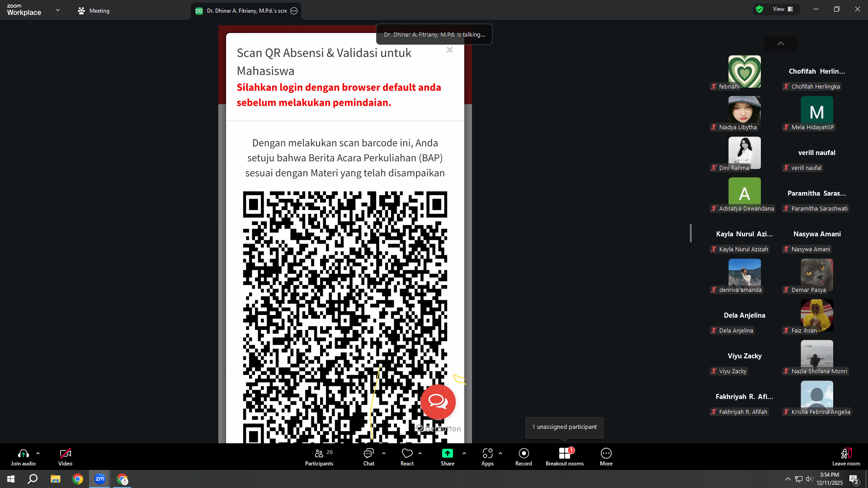868x488 pixels.
Task: Expand the Chat options arrow
Action: pos(384,453)
